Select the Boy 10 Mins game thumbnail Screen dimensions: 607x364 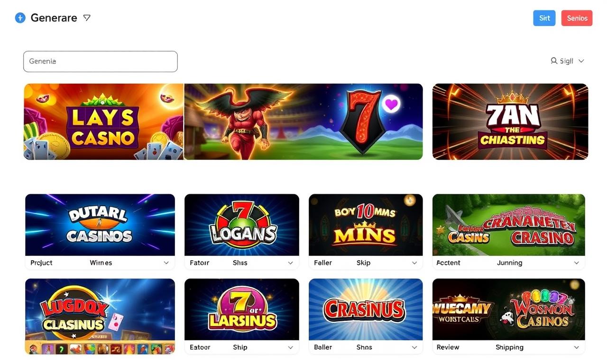366,225
